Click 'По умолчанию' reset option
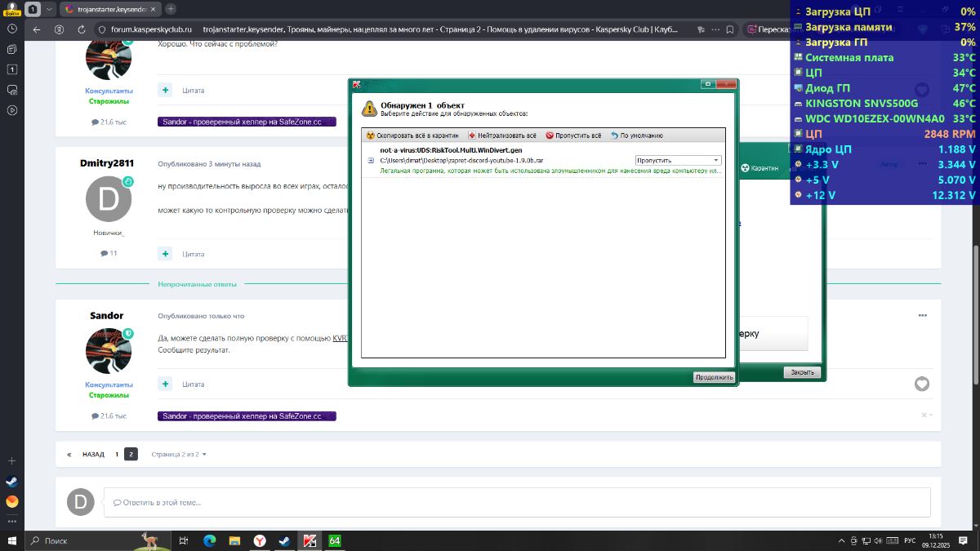This screenshot has width=980, height=551. (x=636, y=136)
